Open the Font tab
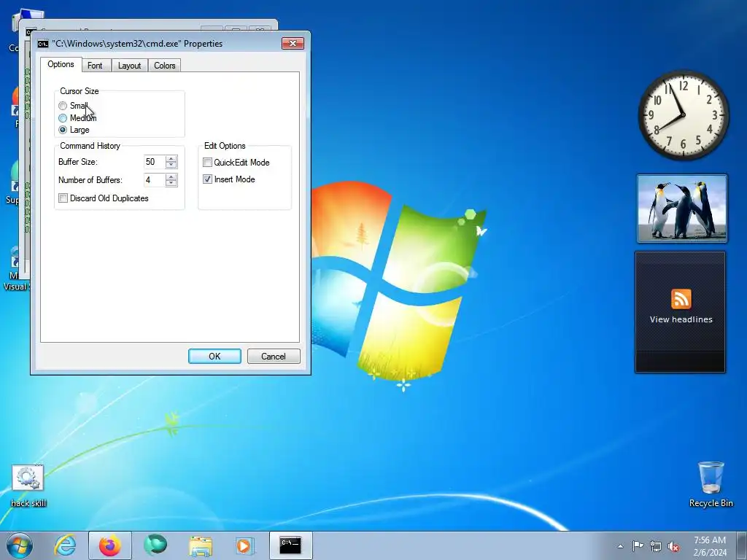The image size is (747, 560). coord(96,66)
